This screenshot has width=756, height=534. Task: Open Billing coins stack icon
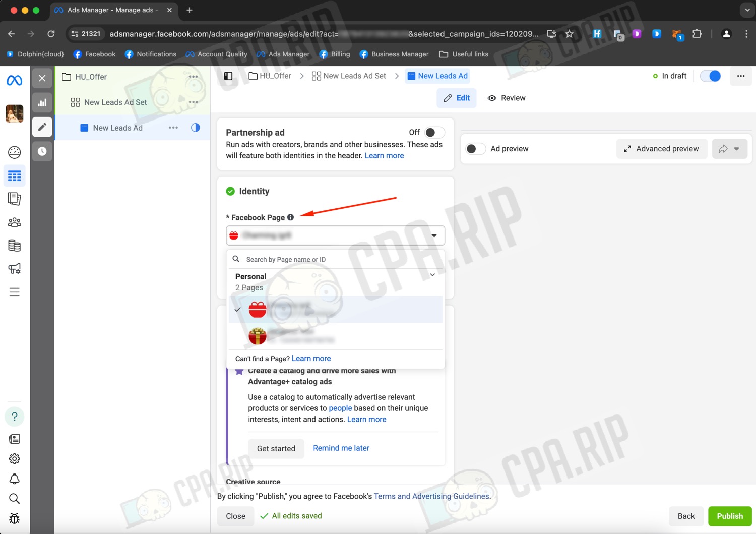tap(14, 246)
